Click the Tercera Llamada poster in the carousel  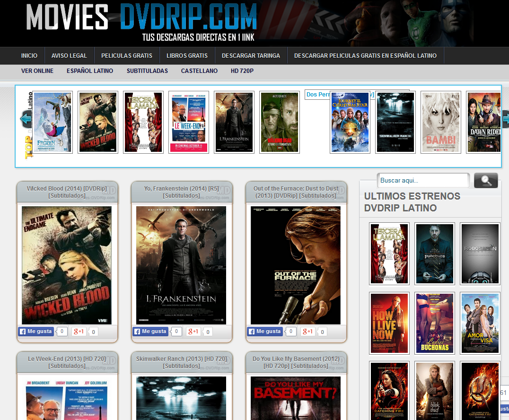pyautogui.click(x=143, y=122)
